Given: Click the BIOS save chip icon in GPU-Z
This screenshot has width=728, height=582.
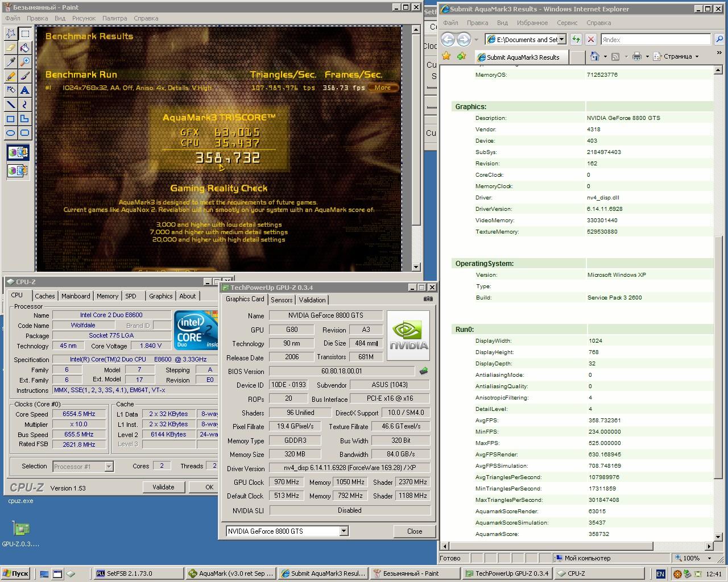Looking at the screenshot, I should 423,371.
